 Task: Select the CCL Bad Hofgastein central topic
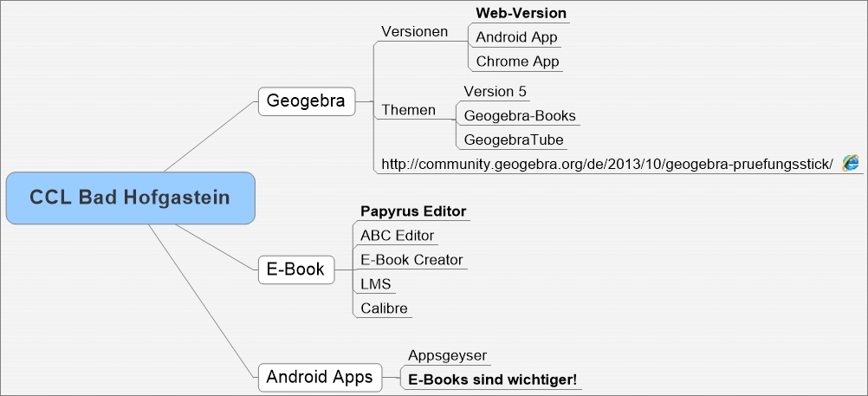pos(131,198)
